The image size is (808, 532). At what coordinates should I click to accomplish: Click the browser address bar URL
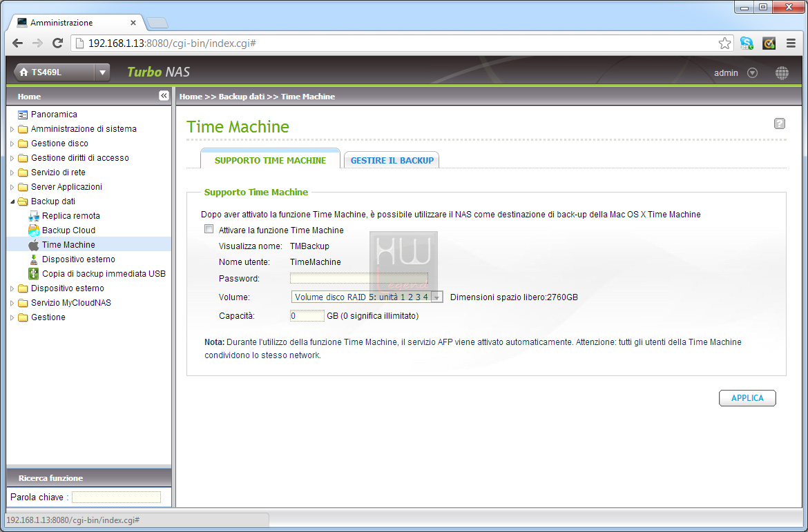coord(173,43)
